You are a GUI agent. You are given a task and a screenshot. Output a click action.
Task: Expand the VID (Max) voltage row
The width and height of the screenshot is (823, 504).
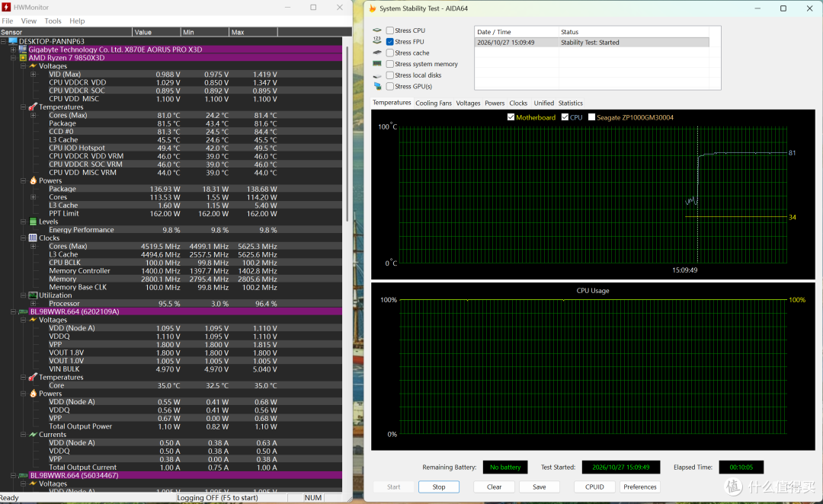click(x=33, y=75)
